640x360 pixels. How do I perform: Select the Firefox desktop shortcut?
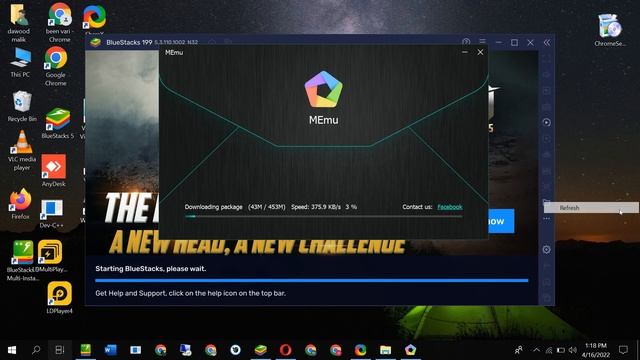[20, 204]
